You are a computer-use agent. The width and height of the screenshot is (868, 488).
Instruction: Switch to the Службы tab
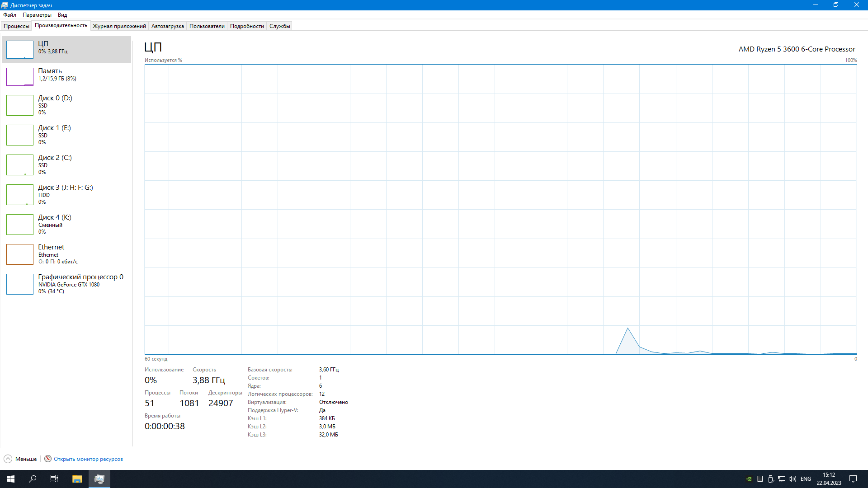pyautogui.click(x=279, y=26)
